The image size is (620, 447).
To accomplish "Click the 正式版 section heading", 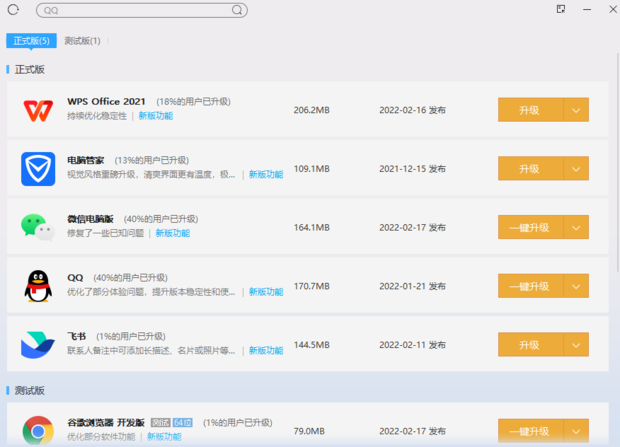I will point(30,69).
